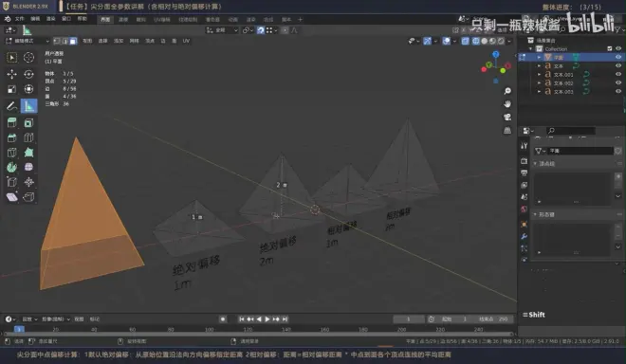Collapse the Collection tree
The image size is (626, 364).
(x=530, y=48)
